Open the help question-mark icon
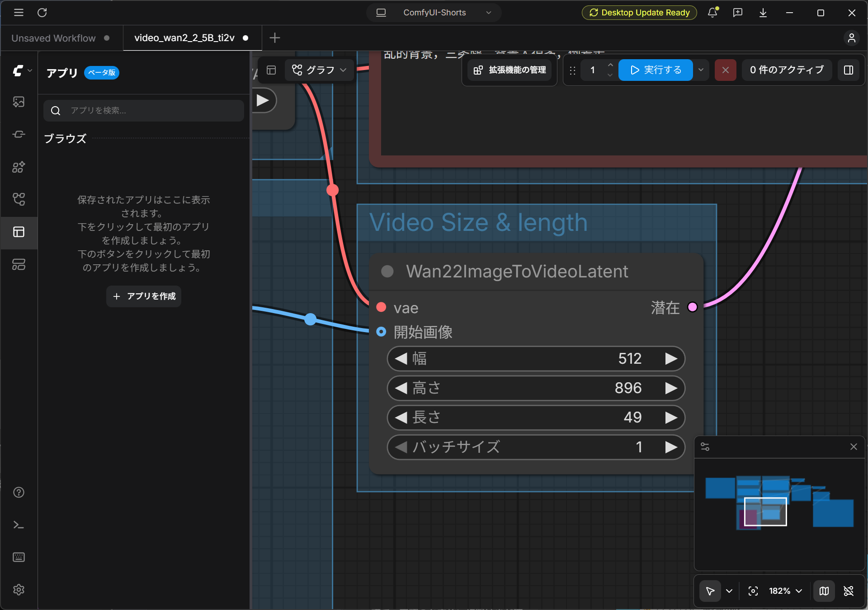The height and width of the screenshot is (610, 868). pyautogui.click(x=19, y=493)
